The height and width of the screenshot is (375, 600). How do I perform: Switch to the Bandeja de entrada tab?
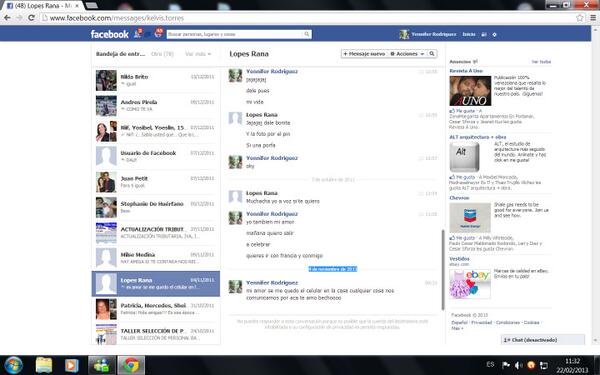tap(121, 54)
